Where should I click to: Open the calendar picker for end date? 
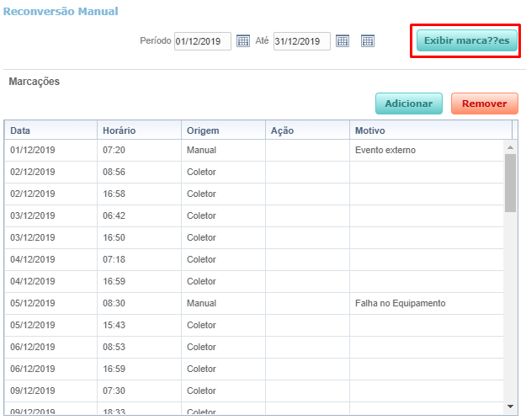click(x=343, y=40)
